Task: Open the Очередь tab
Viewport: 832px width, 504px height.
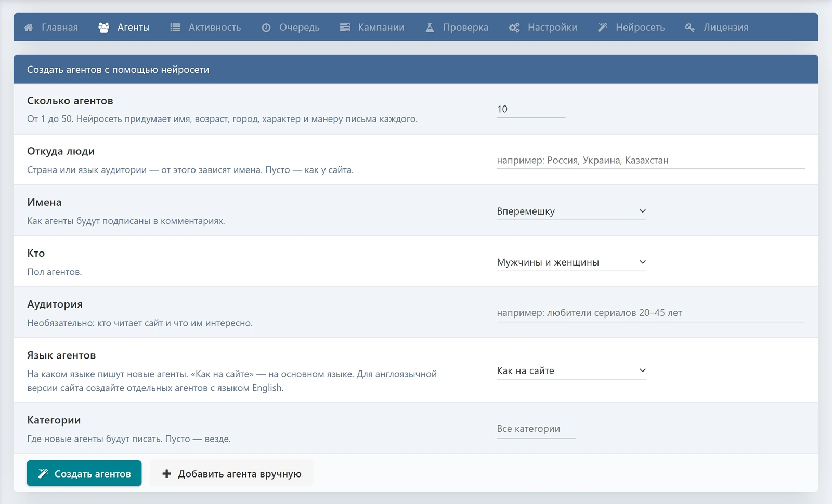Action: (x=291, y=27)
